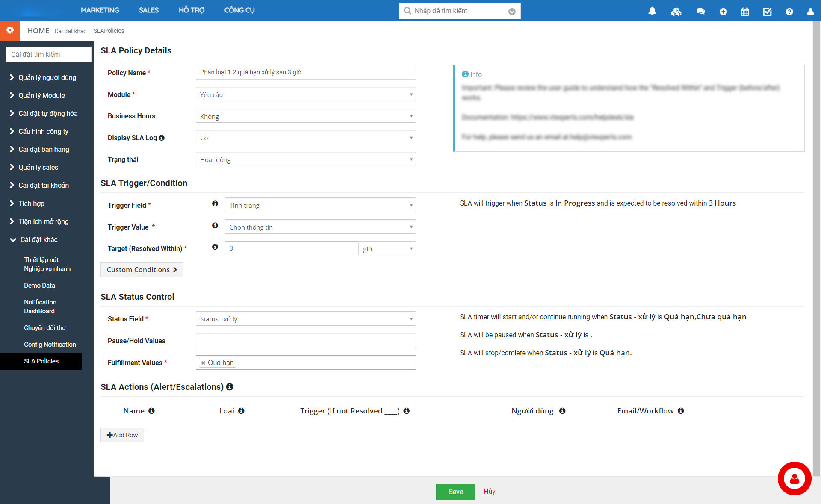Click the green Save button
The image size is (821, 504).
[x=456, y=492]
